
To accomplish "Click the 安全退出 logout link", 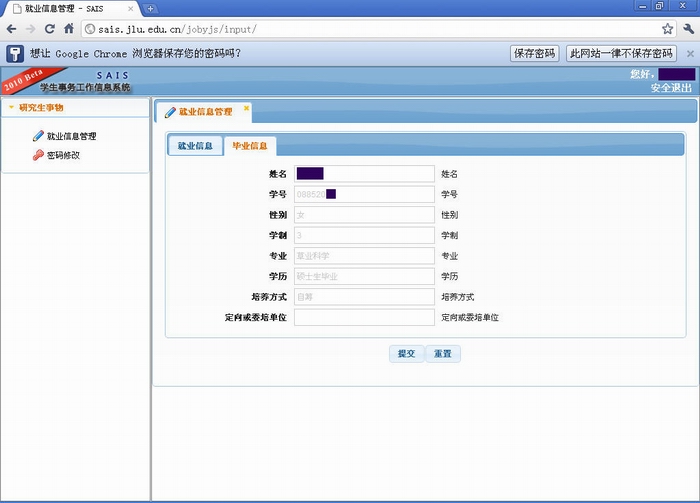I will (x=671, y=88).
